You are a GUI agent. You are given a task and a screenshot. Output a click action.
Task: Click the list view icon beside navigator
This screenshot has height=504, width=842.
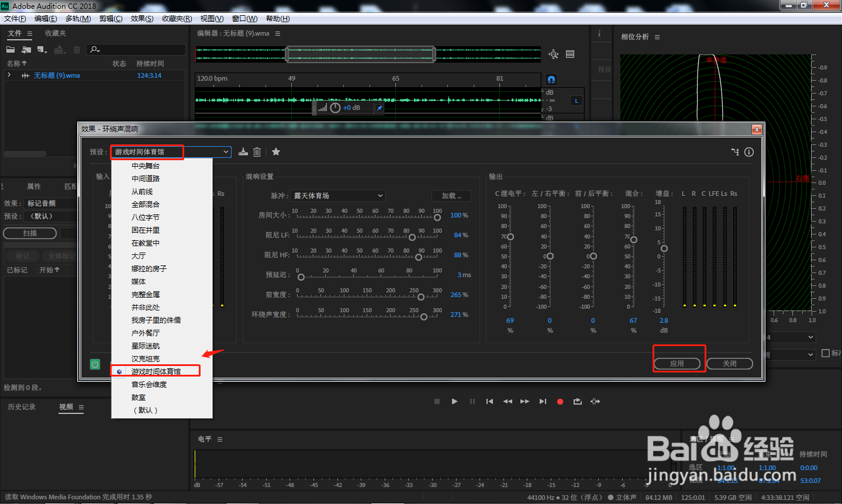[x=570, y=54]
